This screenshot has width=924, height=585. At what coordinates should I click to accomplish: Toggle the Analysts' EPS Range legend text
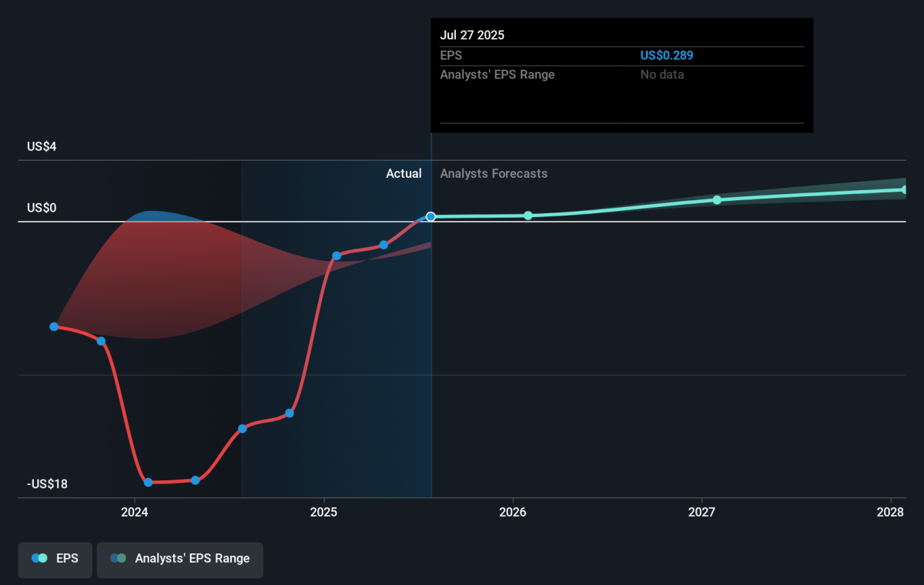tap(192, 558)
